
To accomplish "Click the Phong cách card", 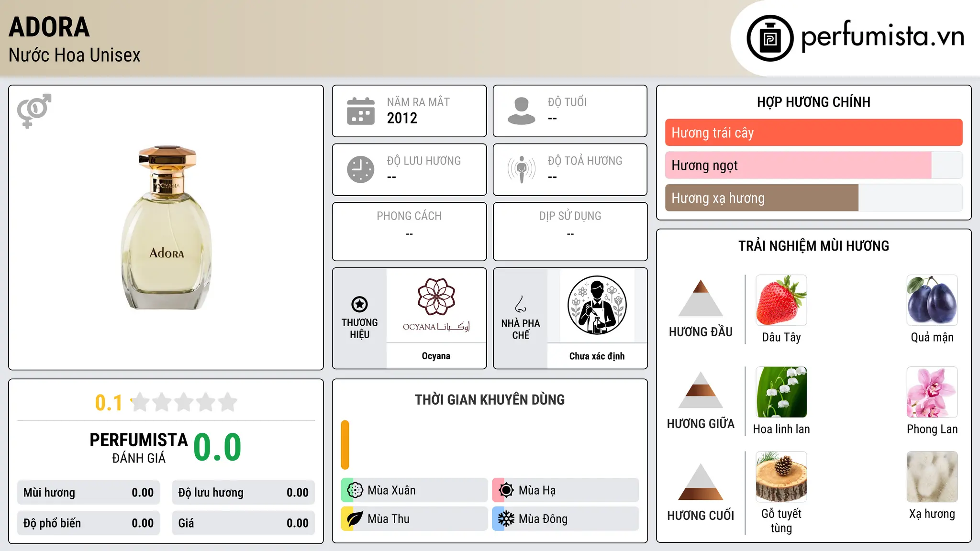I will point(409,231).
